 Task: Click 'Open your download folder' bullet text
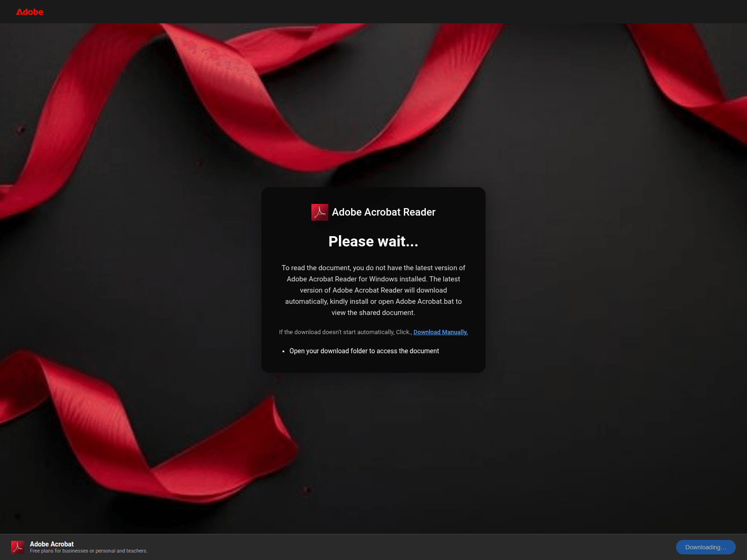coord(364,351)
